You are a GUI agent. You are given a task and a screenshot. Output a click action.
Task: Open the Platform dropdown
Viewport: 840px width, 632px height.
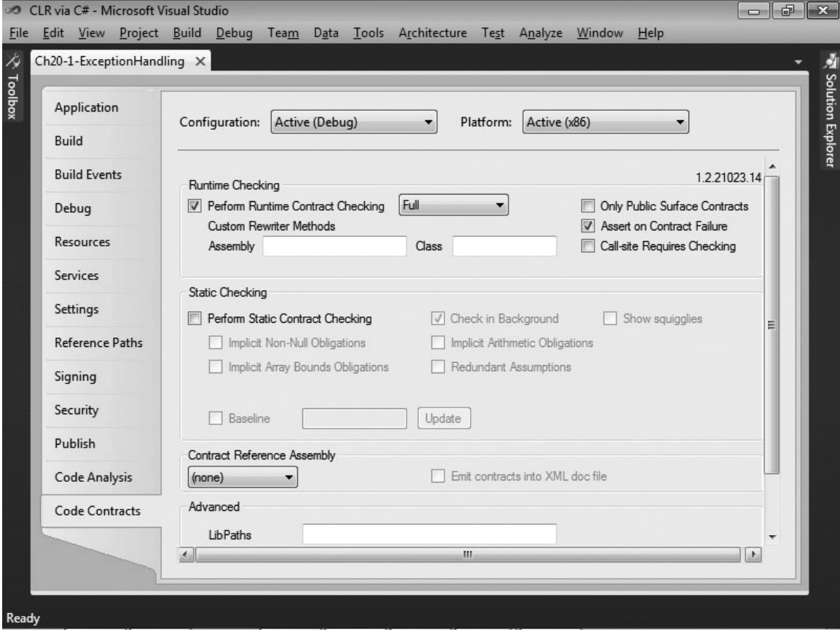click(605, 122)
